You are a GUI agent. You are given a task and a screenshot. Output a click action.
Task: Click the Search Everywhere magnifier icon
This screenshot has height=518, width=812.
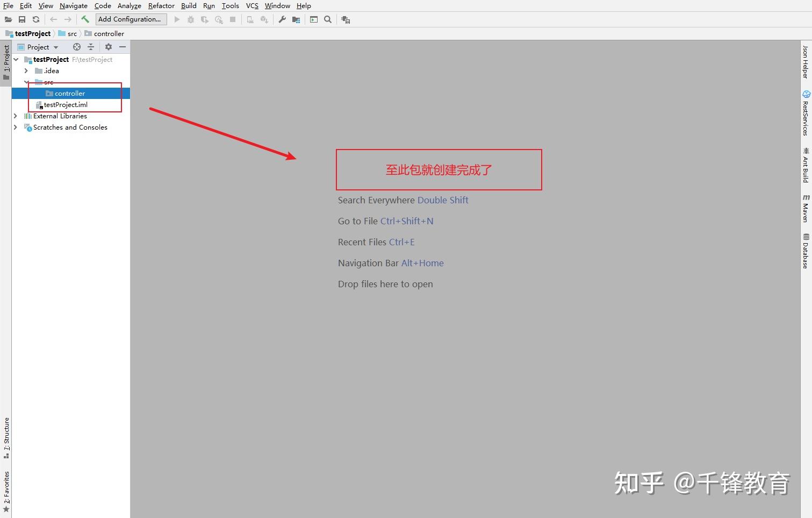pyautogui.click(x=328, y=19)
